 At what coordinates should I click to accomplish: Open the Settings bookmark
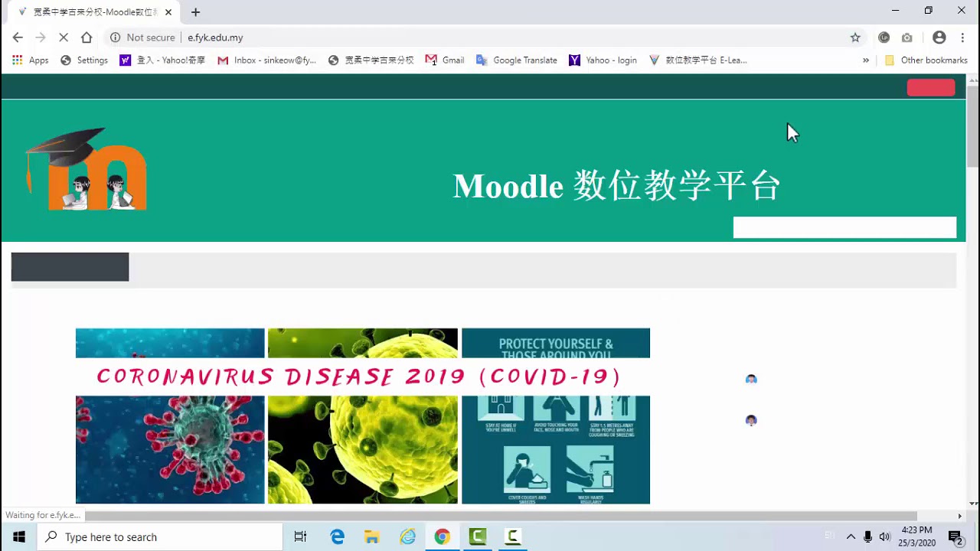click(x=84, y=60)
